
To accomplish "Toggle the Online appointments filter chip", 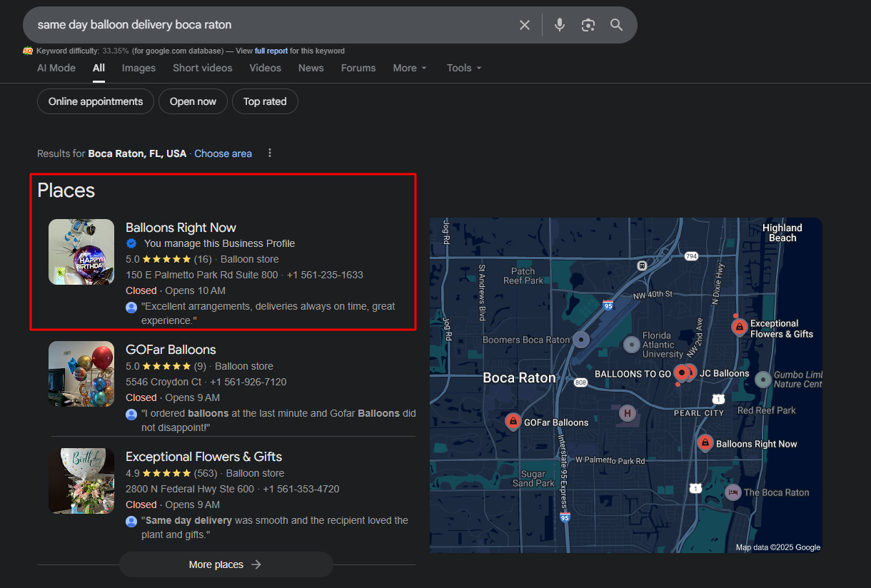I will [x=96, y=101].
